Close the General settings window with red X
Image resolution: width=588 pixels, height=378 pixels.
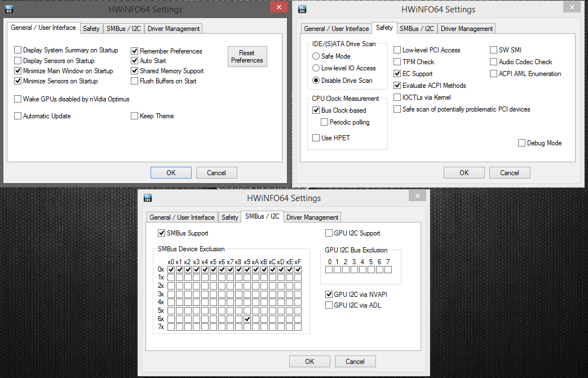click(278, 7)
